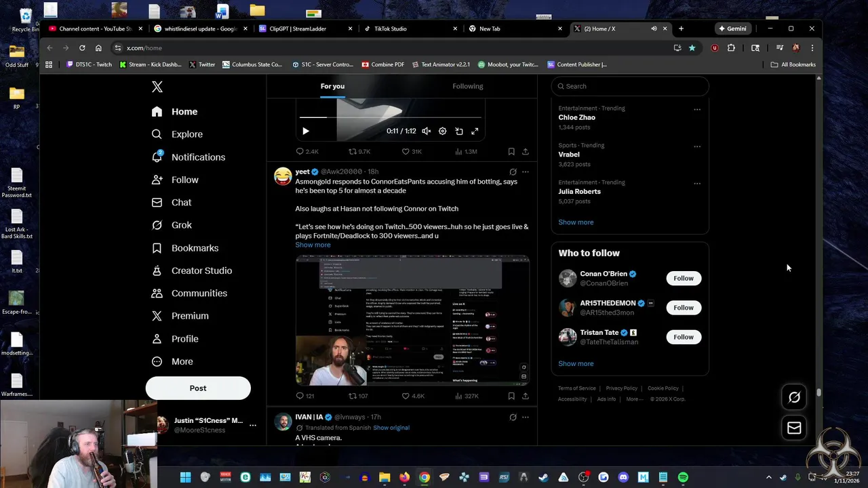
Task: Click Show original translation link
Action: (391, 428)
